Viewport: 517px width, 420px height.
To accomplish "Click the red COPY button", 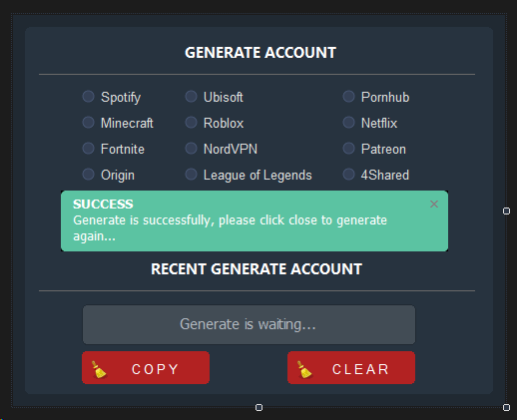I will click(146, 368).
